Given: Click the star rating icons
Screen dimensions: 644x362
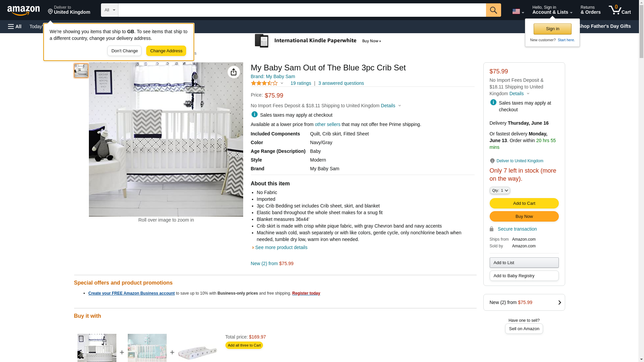Looking at the screenshot, I should (x=264, y=83).
